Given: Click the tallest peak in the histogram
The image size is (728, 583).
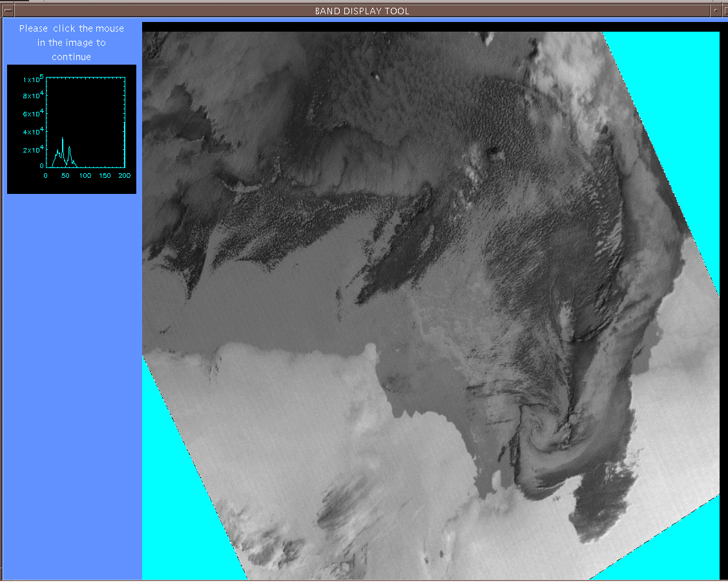Looking at the screenshot, I should (63, 138).
